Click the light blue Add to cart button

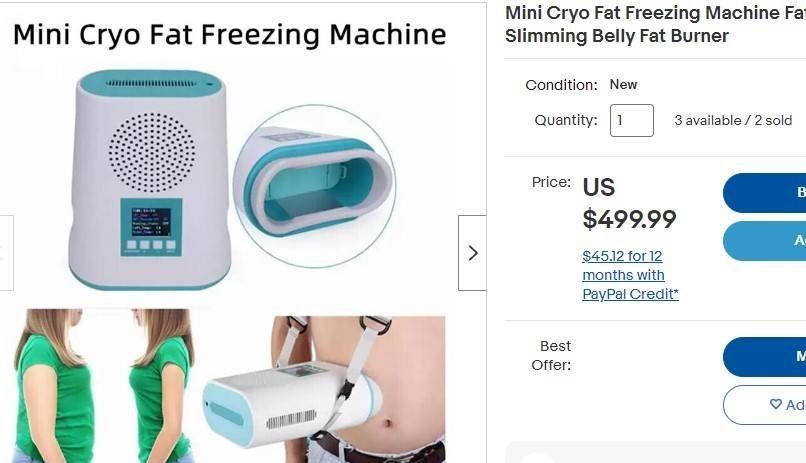click(764, 240)
